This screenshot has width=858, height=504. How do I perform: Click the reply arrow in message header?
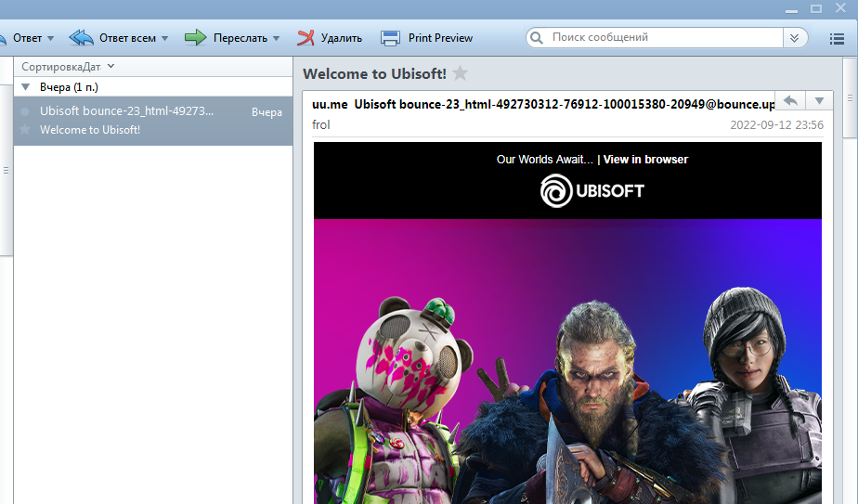click(790, 100)
